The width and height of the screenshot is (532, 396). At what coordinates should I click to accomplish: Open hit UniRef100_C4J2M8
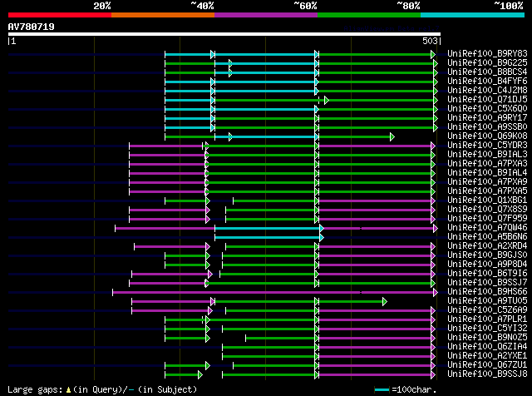tap(487, 91)
